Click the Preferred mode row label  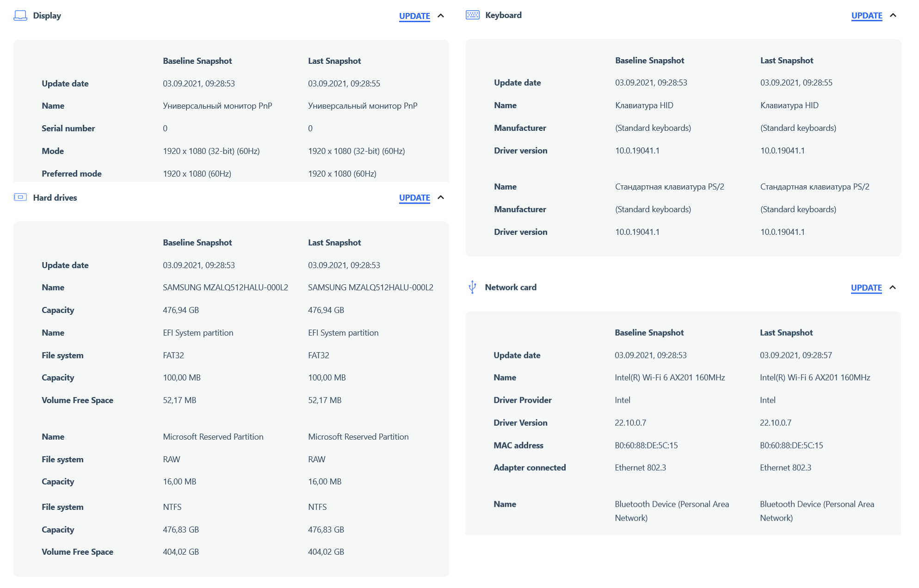pos(72,174)
